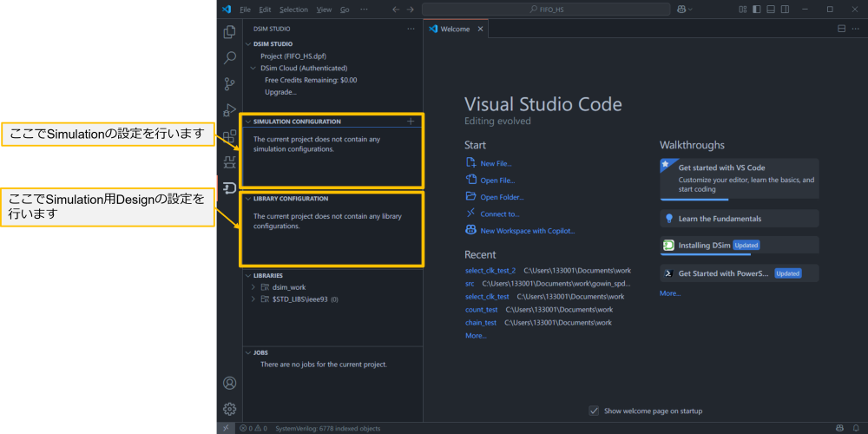Toggle Show welcome page on startup checkbox
Image resolution: width=868 pixels, height=434 pixels.
click(594, 411)
